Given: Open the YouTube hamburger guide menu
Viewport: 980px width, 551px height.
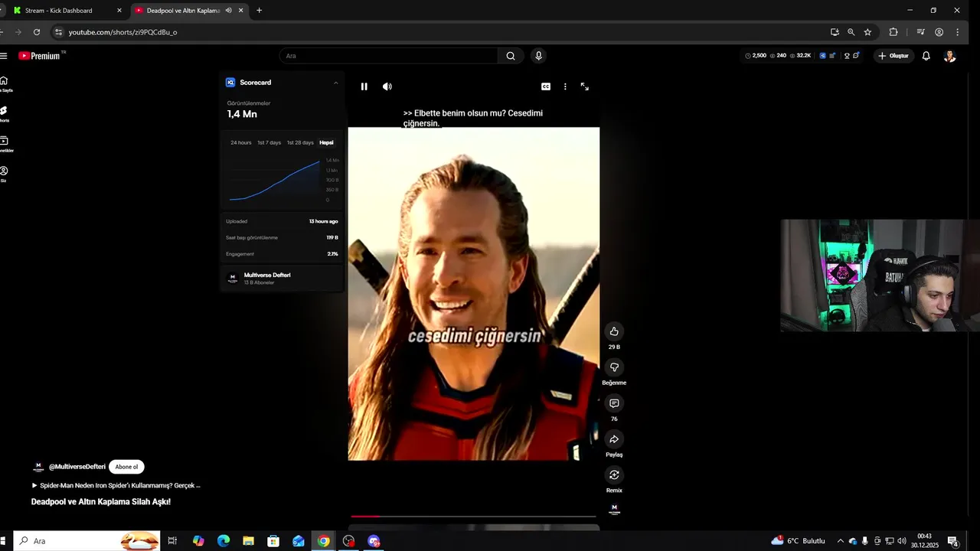Looking at the screenshot, I should [4, 56].
